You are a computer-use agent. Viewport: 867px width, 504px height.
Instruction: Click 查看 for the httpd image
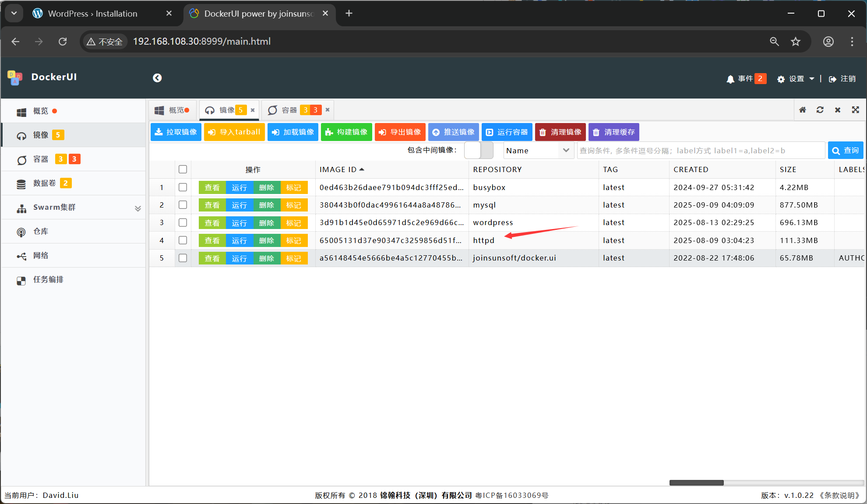[x=212, y=240]
